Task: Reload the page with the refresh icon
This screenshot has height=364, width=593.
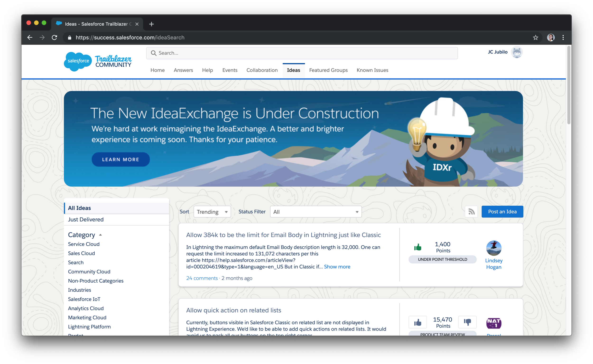Action: 55,37
